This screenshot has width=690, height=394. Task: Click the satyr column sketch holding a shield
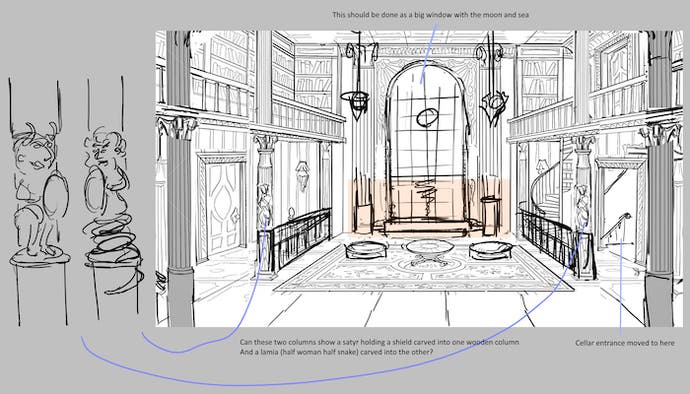click(39, 203)
